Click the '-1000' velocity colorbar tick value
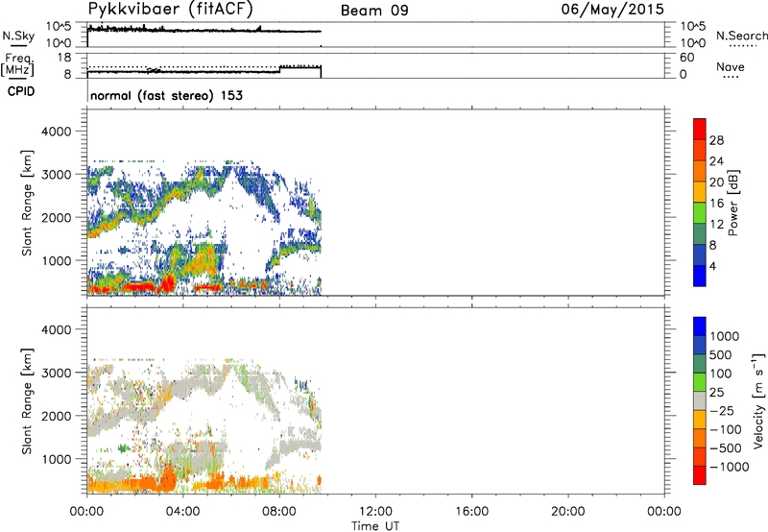 coord(730,467)
